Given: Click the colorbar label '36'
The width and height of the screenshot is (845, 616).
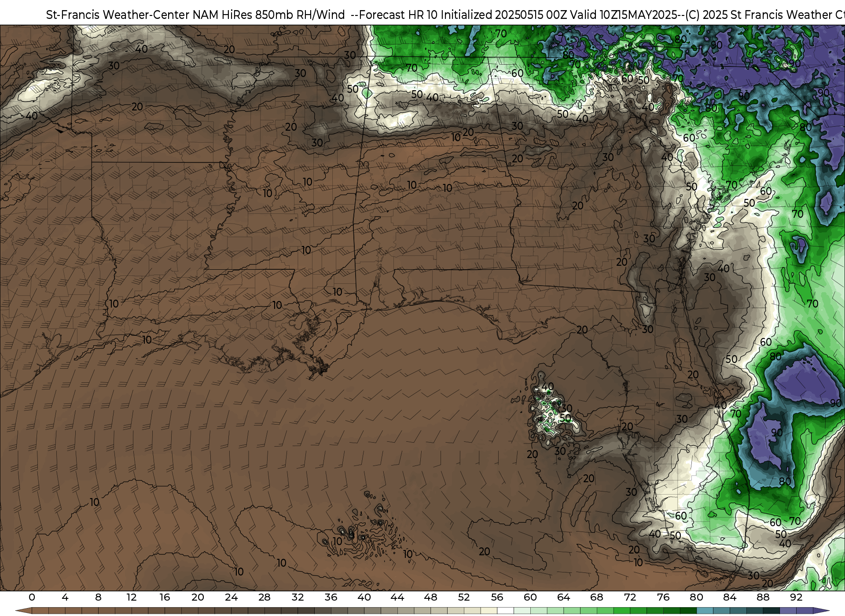Looking at the screenshot, I should tap(331, 597).
